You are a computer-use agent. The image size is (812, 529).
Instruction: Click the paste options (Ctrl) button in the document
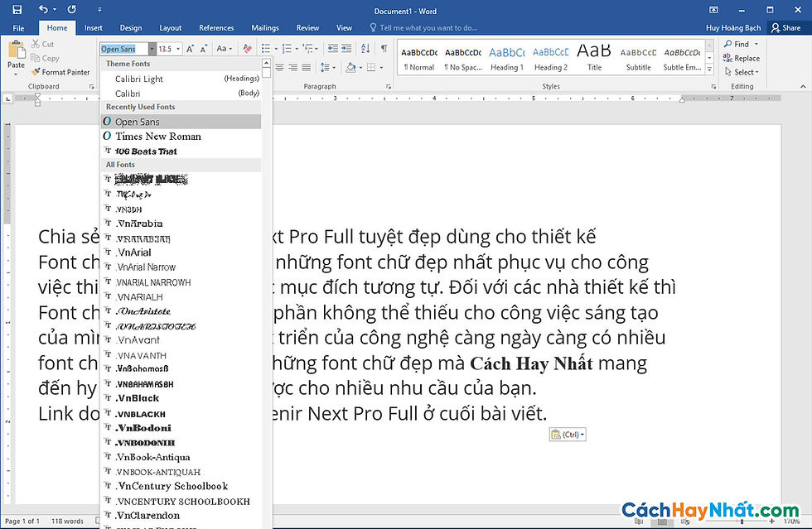click(568, 435)
